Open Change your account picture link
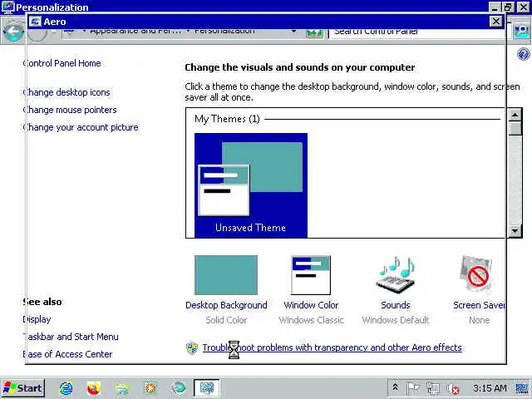Screen dimensions: 532x399 [81, 127]
